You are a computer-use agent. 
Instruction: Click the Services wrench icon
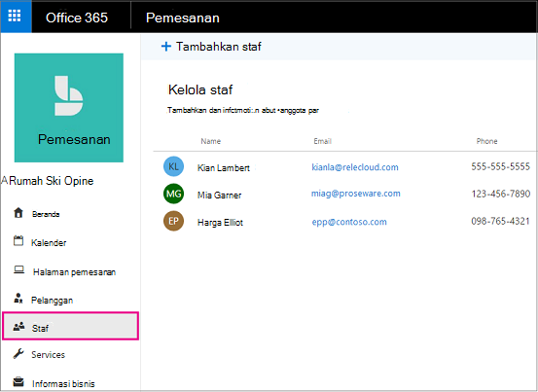[x=18, y=353]
